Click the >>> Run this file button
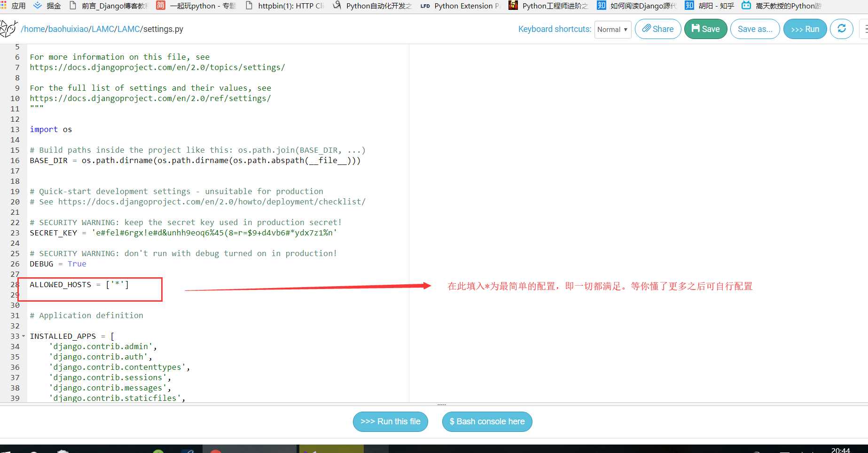Image resolution: width=868 pixels, height=453 pixels. coord(391,422)
